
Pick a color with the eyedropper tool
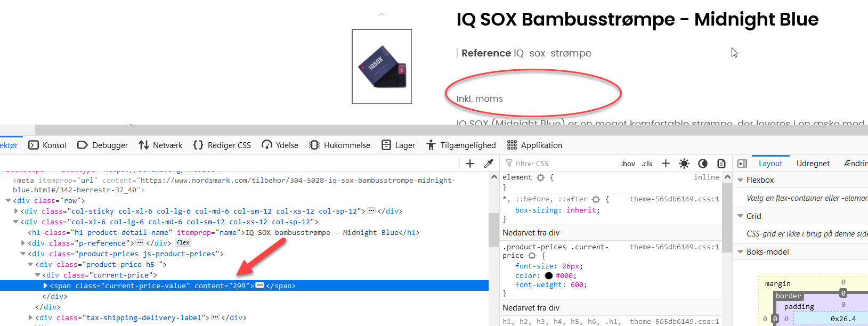[x=488, y=164]
